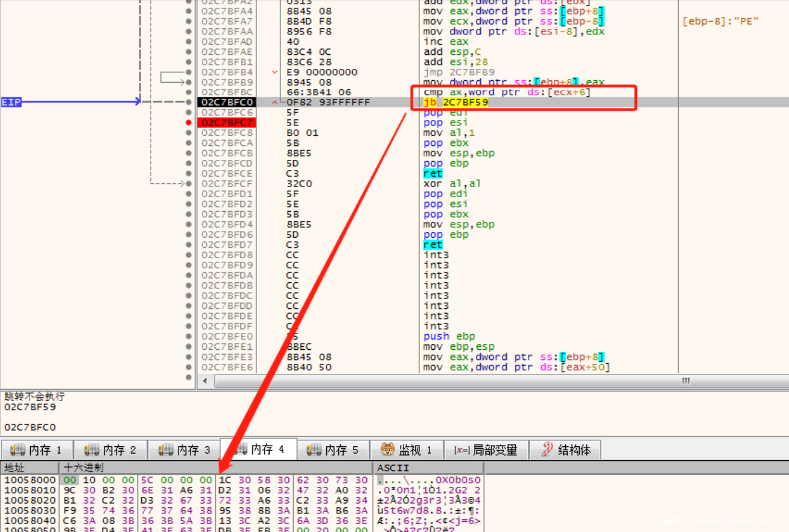
Task: Click the [x=] icon on the 局部变量 tab
Action: (x=461, y=450)
